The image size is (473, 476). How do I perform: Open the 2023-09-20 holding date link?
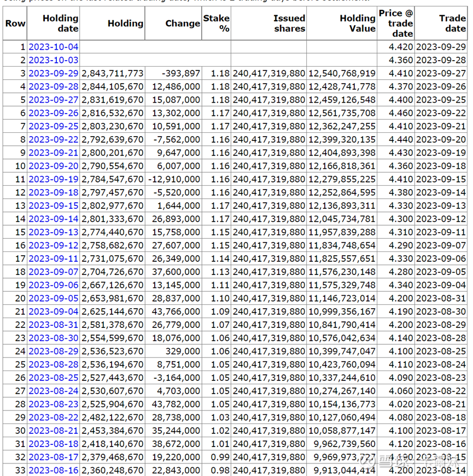point(54,166)
